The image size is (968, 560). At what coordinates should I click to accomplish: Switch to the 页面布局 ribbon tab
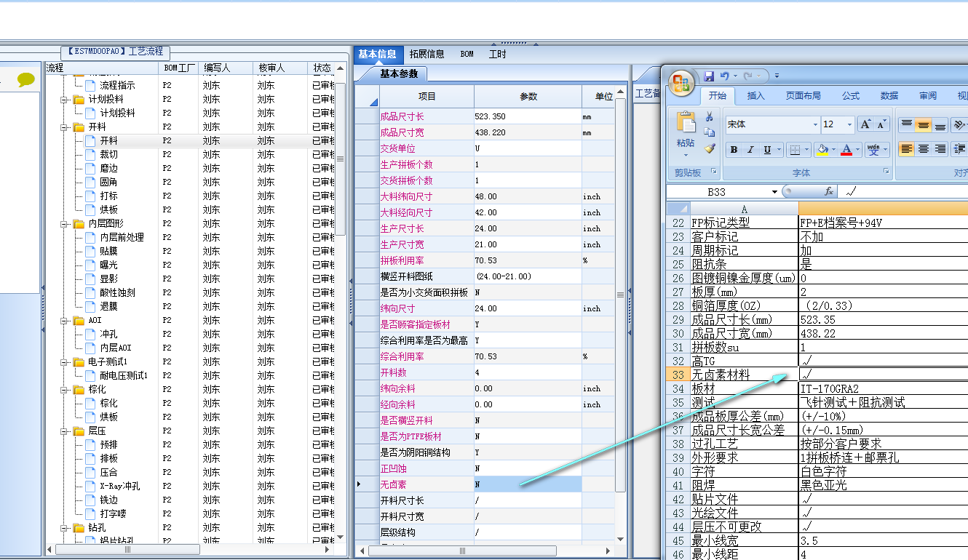803,95
